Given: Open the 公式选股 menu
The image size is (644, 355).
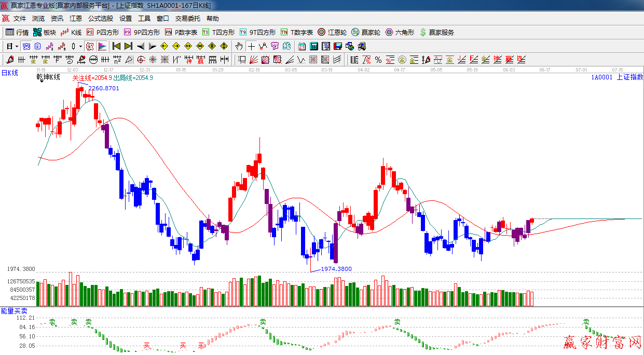Looking at the screenshot, I should click(100, 18).
